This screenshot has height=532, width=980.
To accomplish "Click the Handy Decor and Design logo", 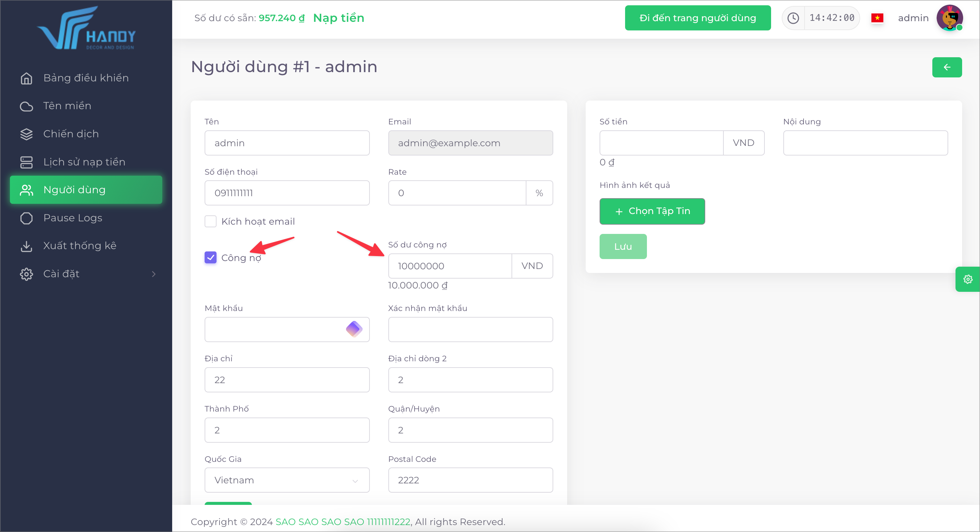I will click(x=86, y=28).
